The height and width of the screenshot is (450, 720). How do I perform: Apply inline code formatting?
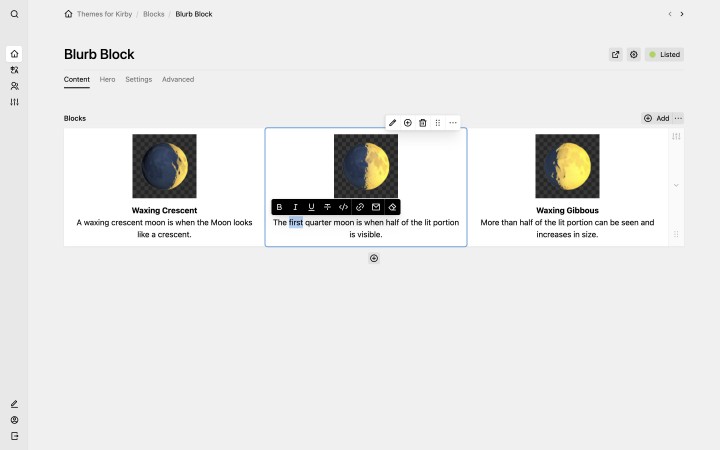pos(343,207)
